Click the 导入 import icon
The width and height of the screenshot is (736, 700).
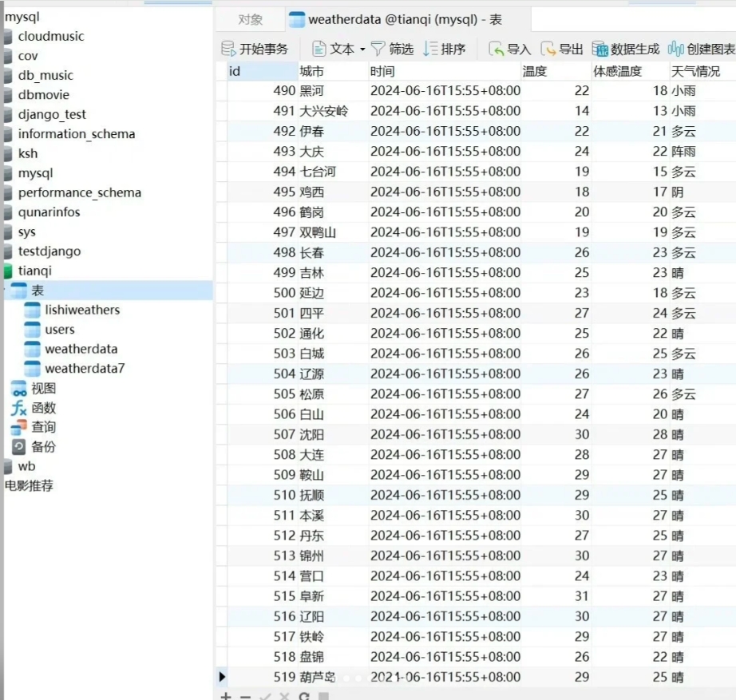click(497, 49)
